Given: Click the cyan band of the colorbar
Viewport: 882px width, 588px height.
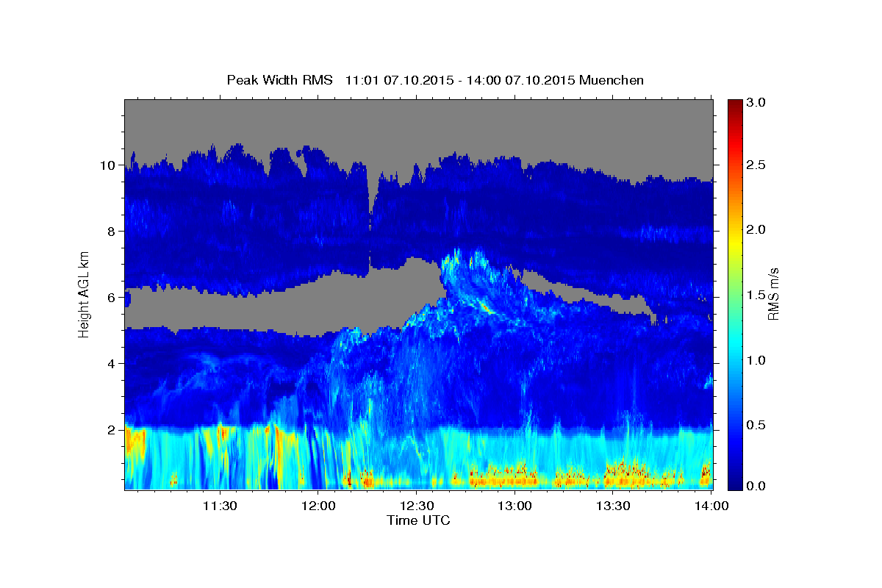Looking at the screenshot, I should pyautogui.click(x=734, y=345).
